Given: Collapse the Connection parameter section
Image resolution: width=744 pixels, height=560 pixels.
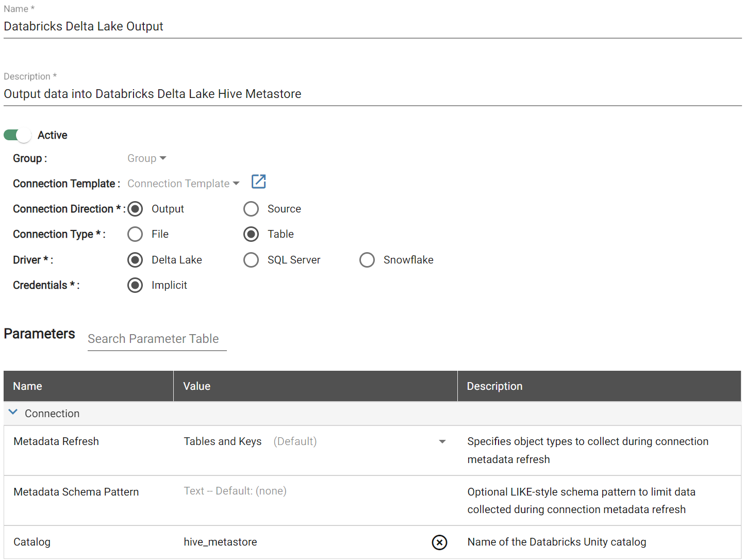Looking at the screenshot, I should [13, 413].
